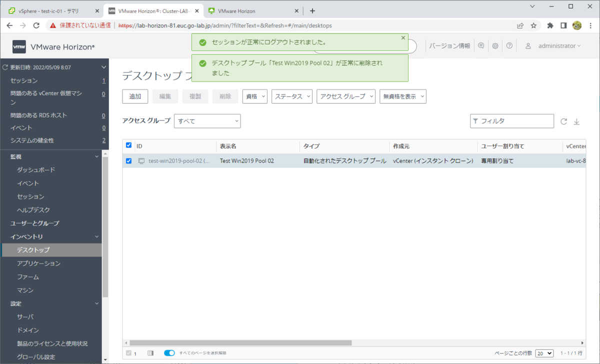Click the VMware Horizon vmw logo
The height and width of the screenshot is (364, 600).
click(x=19, y=46)
